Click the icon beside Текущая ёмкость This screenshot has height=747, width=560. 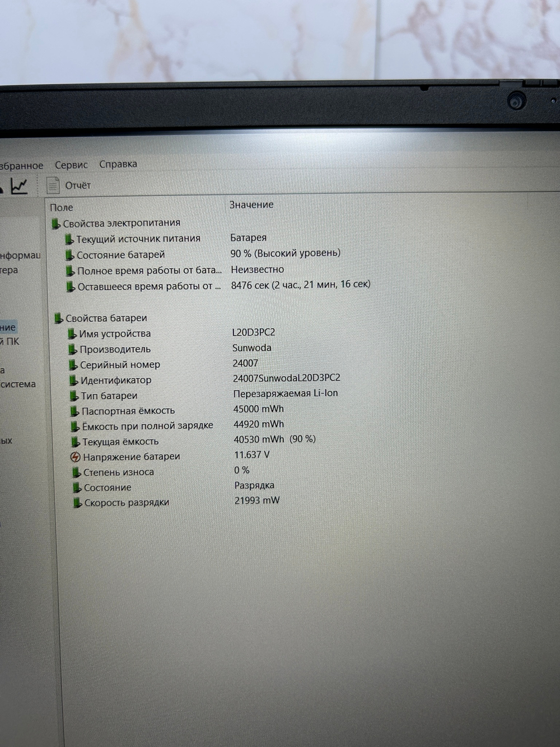pos(76,442)
